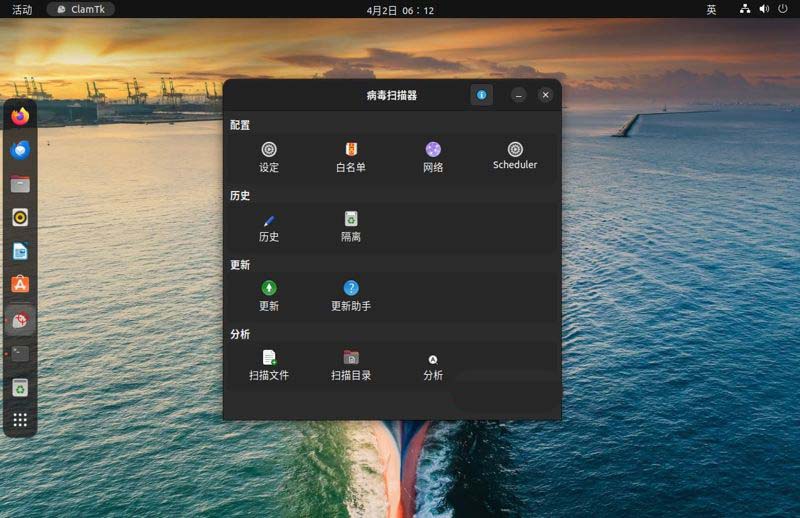
Task: Open the Files manager in dock
Action: pos(20,184)
